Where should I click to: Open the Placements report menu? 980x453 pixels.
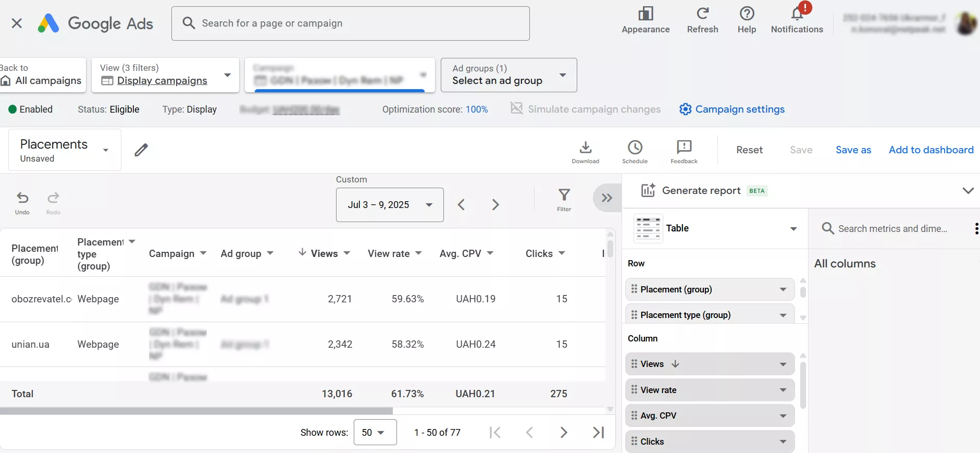click(x=65, y=150)
